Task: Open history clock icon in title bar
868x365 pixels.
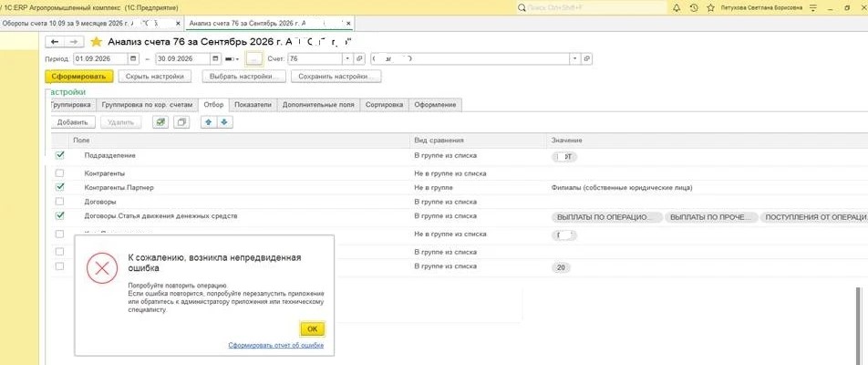Action: pos(694,7)
